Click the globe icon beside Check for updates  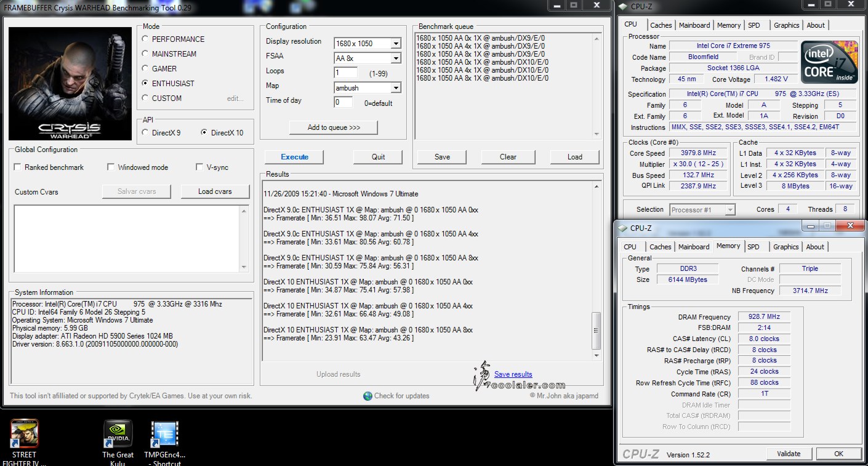pyautogui.click(x=368, y=396)
